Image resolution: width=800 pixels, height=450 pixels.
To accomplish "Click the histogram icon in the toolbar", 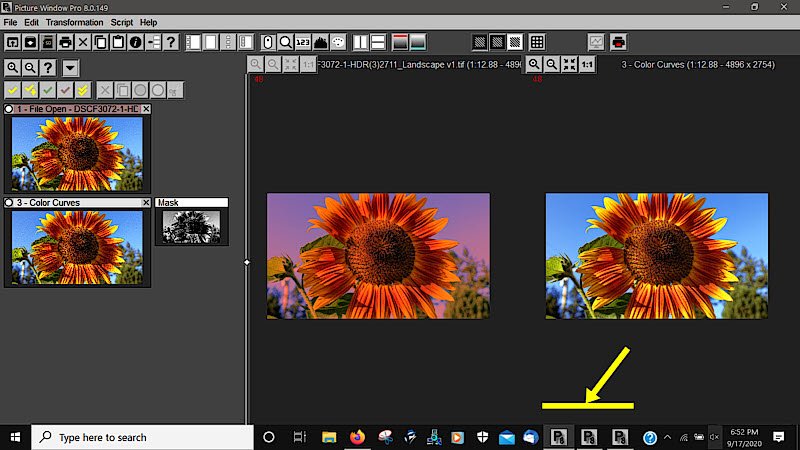I will coord(320,42).
